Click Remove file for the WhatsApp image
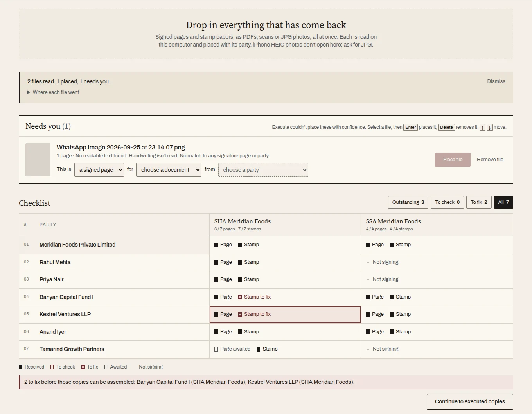 tap(490, 160)
